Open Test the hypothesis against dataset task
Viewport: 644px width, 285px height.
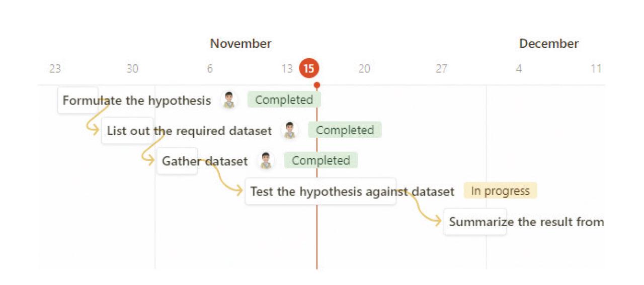320,192
